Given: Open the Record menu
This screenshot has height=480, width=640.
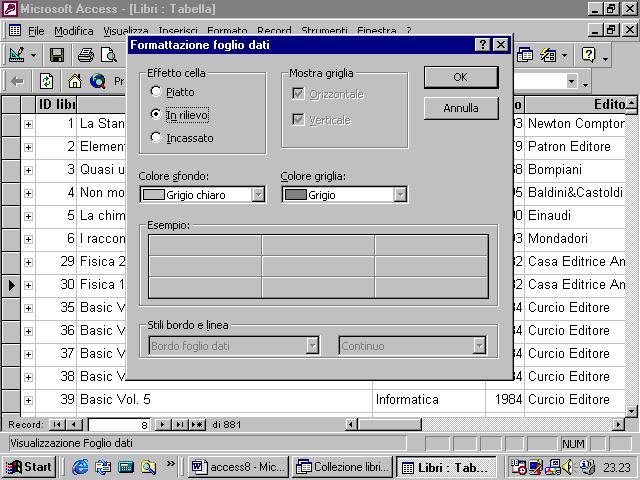Looking at the screenshot, I should tap(274, 31).
